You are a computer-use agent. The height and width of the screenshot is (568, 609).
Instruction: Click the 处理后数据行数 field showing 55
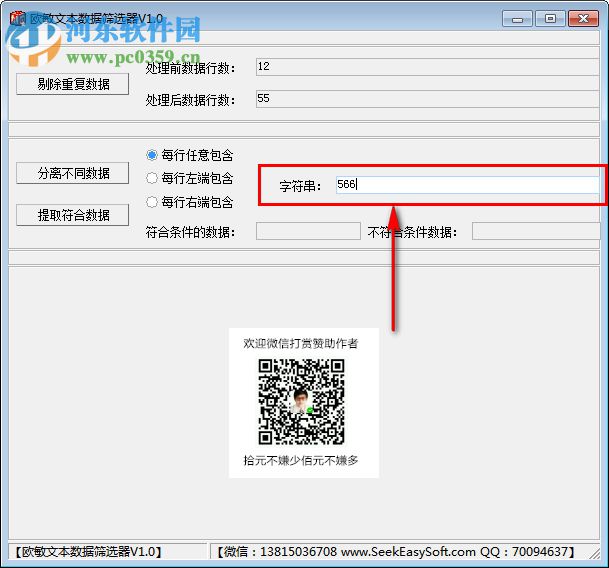click(427, 99)
